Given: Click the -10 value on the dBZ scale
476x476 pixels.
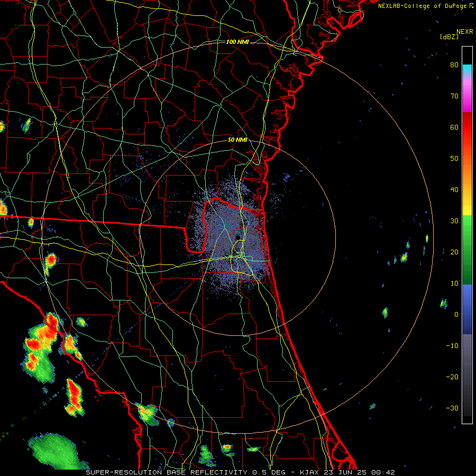Looking at the screenshot, I should click(452, 346).
